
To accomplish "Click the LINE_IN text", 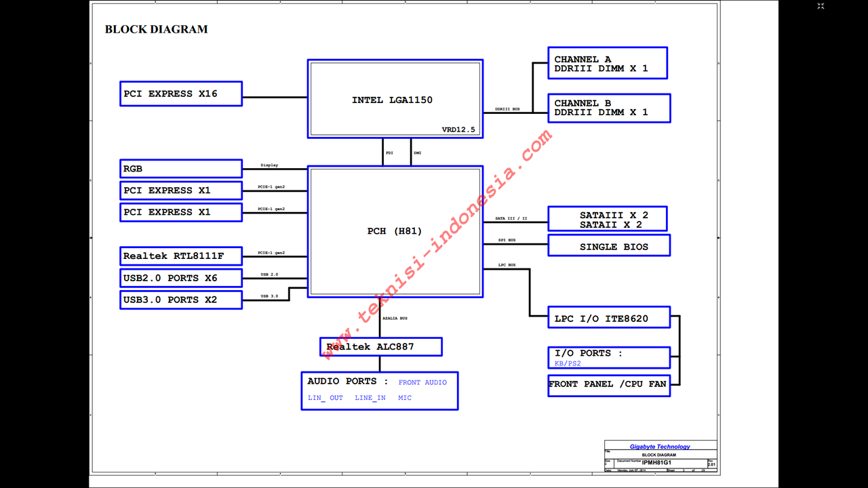I will point(370,398).
